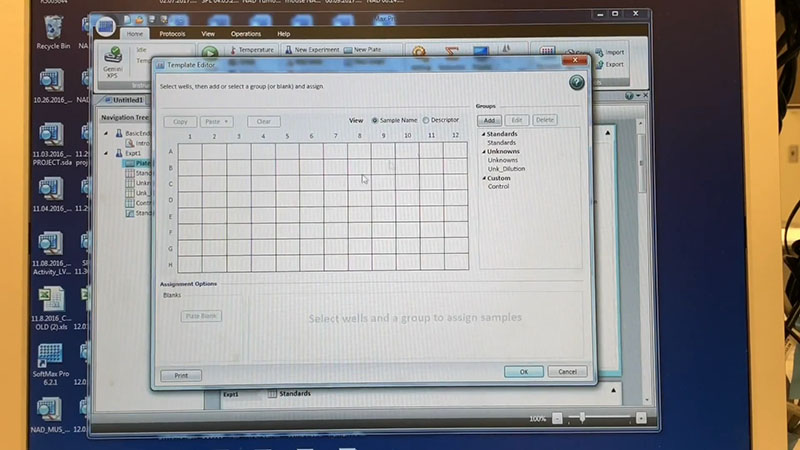Cancel the Template Editor dialog
The width and height of the screenshot is (800, 450).
click(x=567, y=372)
